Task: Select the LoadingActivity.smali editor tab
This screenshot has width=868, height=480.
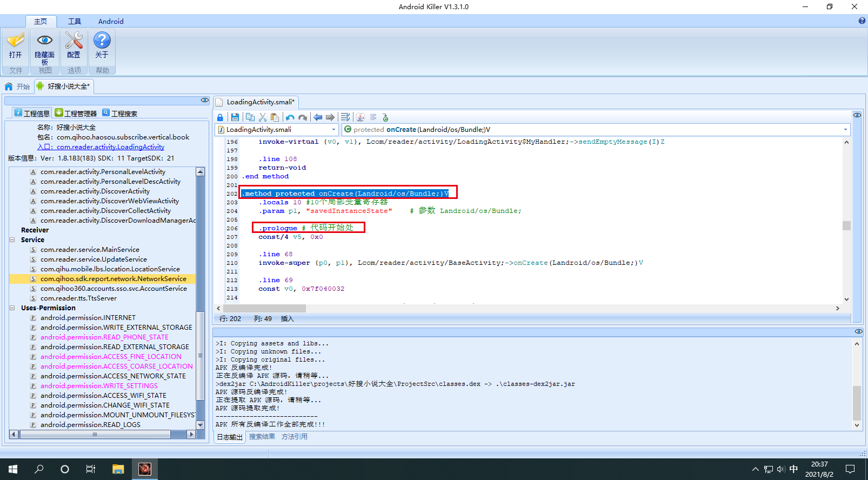Action: click(256, 102)
